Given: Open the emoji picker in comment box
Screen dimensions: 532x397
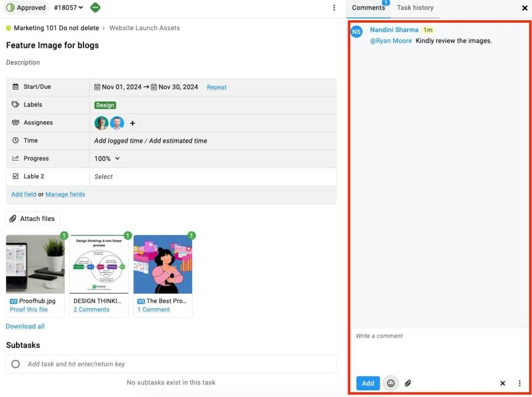Looking at the screenshot, I should pyautogui.click(x=391, y=383).
